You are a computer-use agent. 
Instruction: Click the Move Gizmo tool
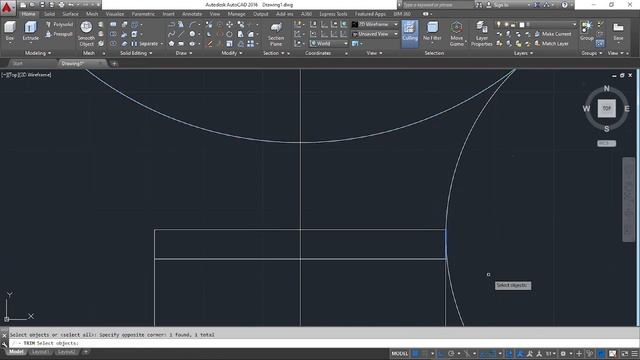click(x=457, y=33)
